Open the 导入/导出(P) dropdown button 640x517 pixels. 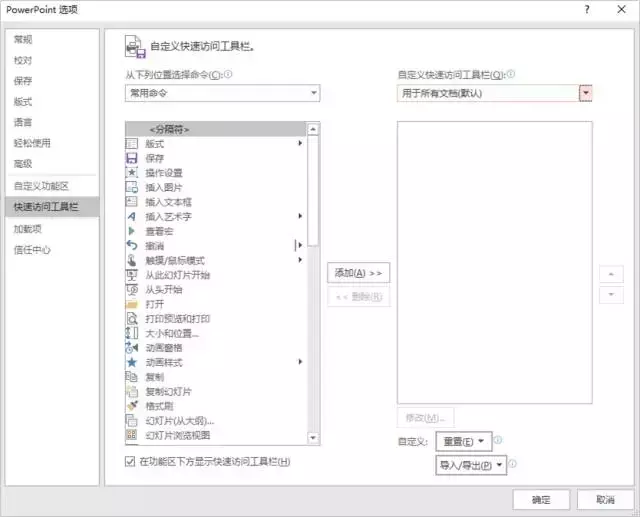point(471,465)
